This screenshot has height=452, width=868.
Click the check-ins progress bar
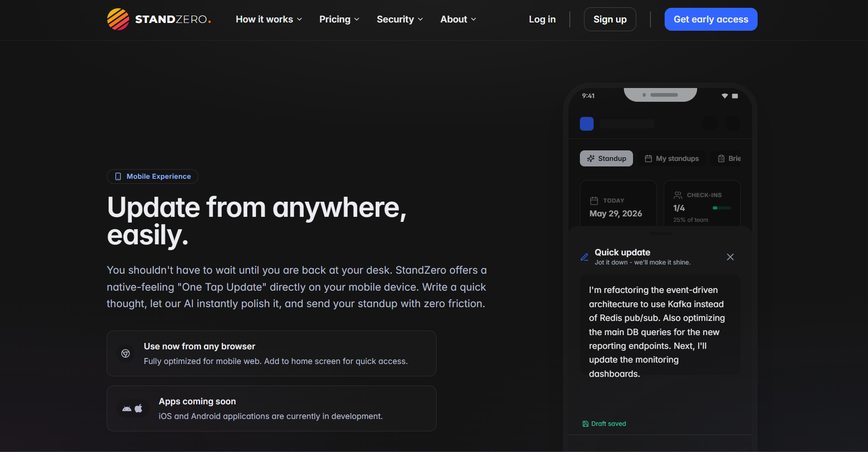point(722,208)
